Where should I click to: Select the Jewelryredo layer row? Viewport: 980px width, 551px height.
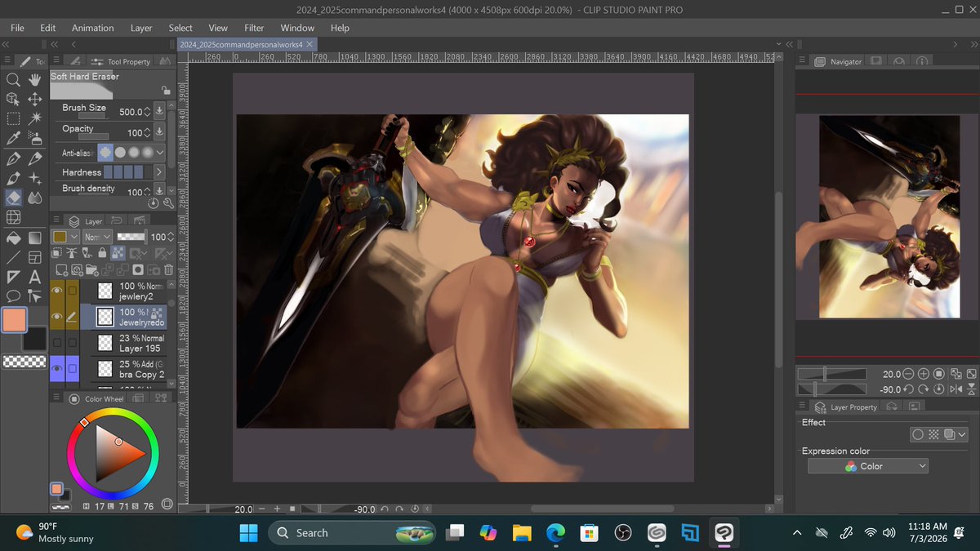pos(127,317)
